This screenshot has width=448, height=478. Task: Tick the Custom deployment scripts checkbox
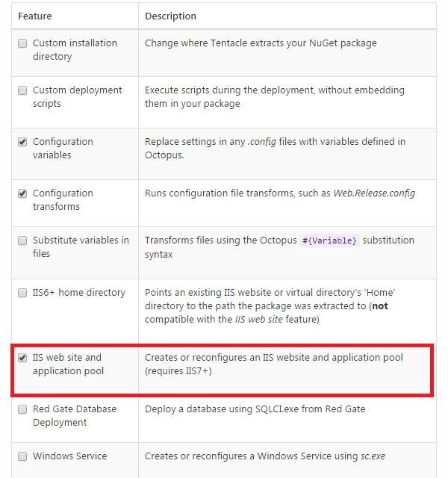click(22, 90)
